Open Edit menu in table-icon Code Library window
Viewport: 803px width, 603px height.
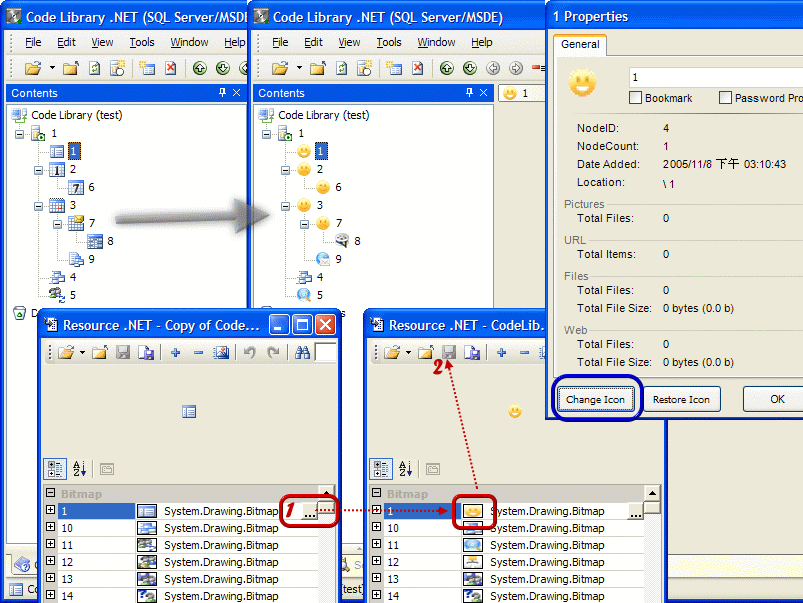(66, 42)
